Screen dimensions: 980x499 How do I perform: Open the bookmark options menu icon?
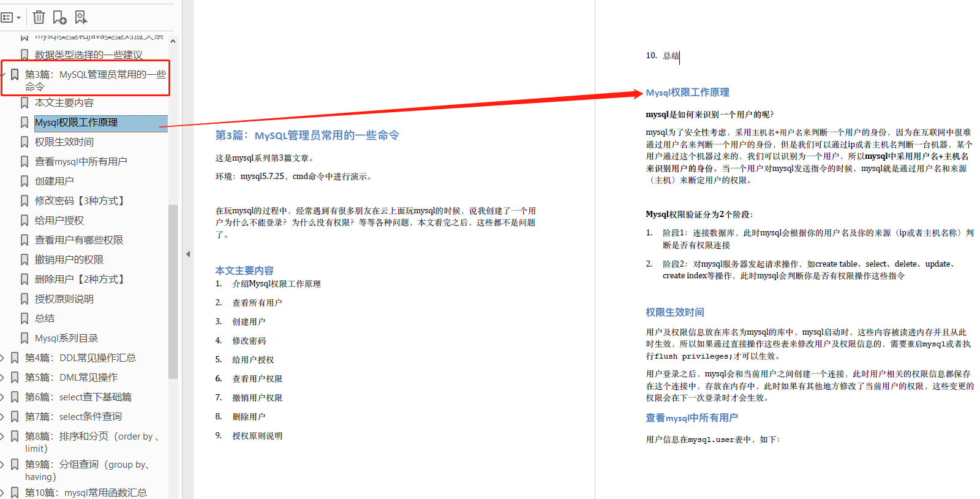10,17
